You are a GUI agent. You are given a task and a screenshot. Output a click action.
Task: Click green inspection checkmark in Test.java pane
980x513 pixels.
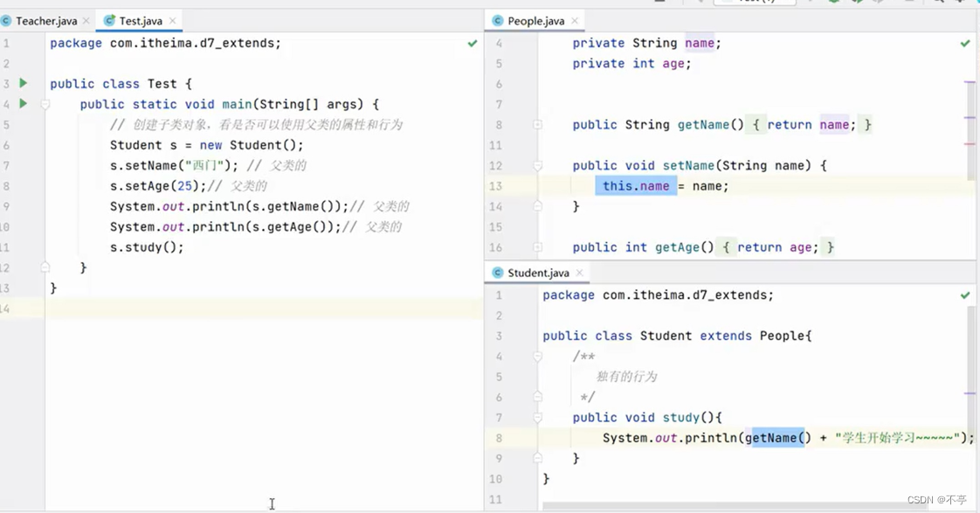tap(473, 42)
